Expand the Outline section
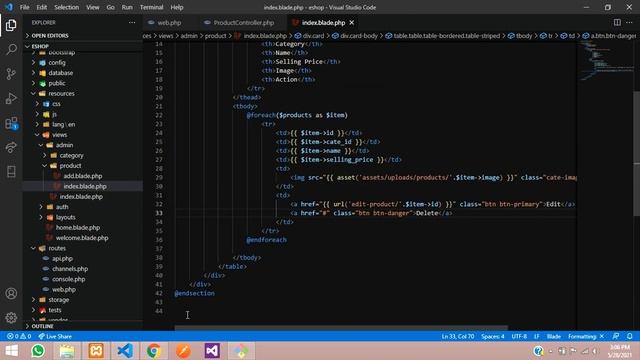640x360 pixels. click(42, 326)
